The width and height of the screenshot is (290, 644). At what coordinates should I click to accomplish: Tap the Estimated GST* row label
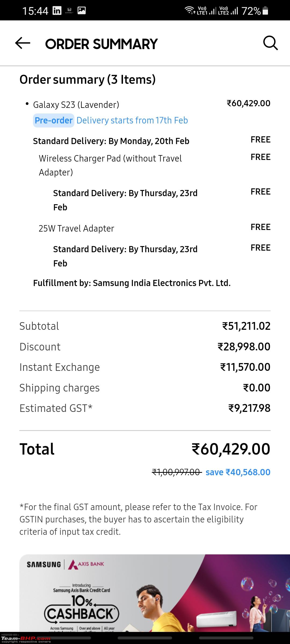coord(56,408)
